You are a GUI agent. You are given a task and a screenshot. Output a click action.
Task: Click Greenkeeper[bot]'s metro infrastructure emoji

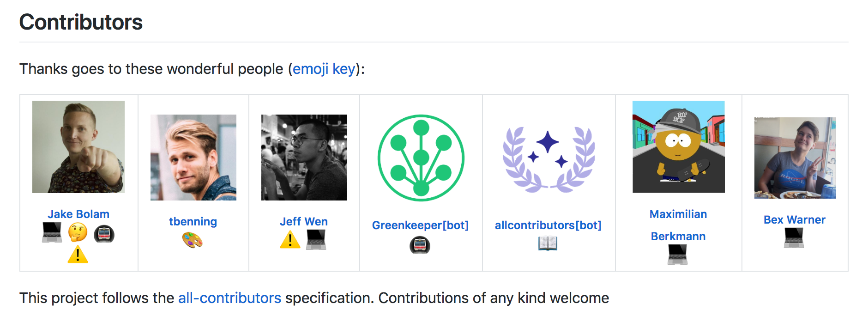pos(421,246)
